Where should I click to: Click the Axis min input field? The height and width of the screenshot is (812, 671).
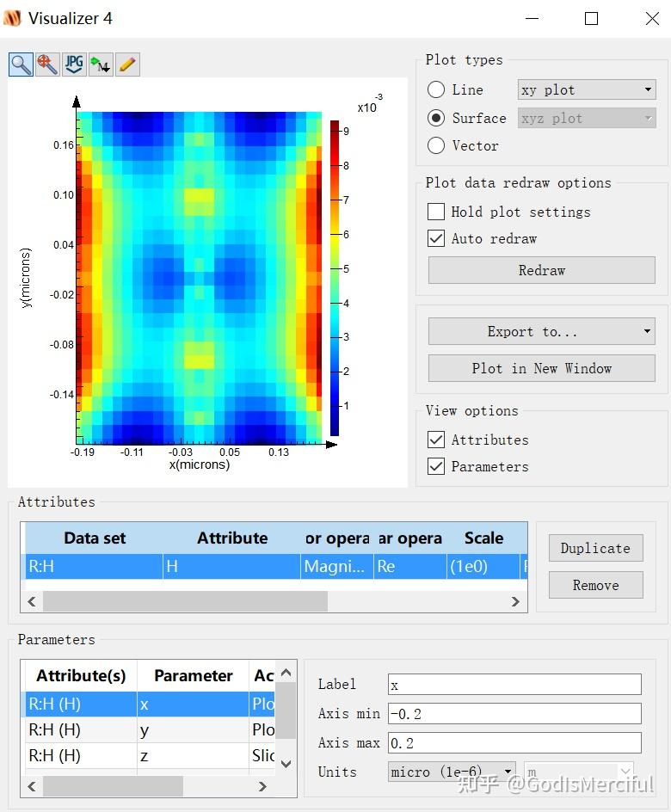(x=514, y=714)
